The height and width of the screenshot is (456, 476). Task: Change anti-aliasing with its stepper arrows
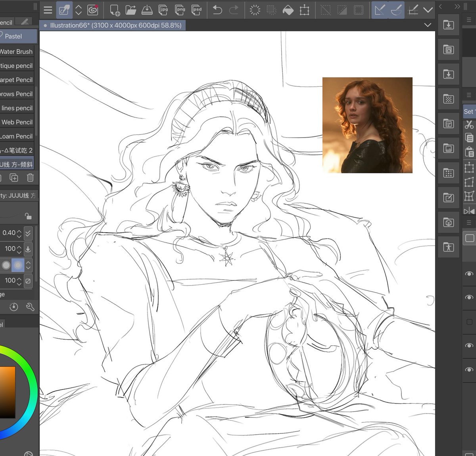pyautogui.click(x=28, y=265)
